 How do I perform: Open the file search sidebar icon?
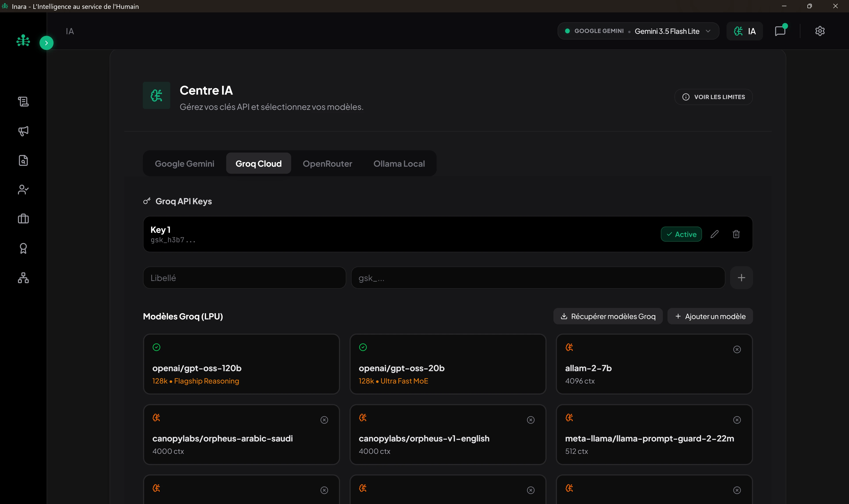point(23,160)
